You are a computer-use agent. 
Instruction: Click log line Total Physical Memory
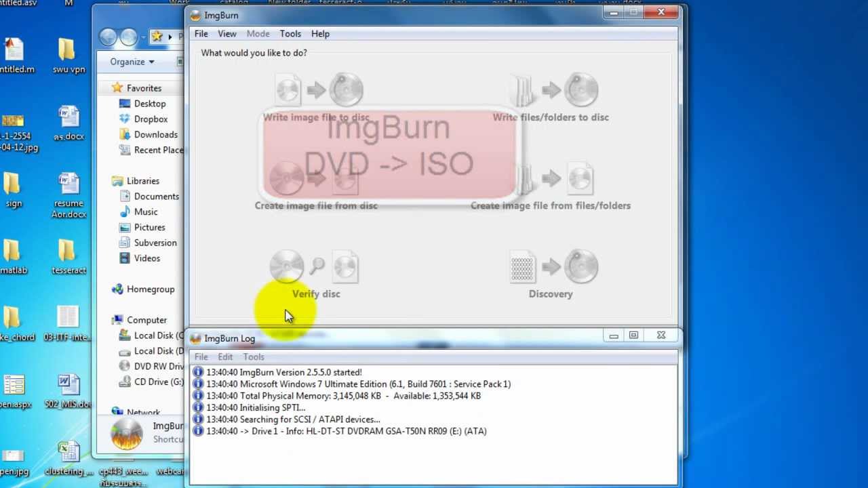[x=343, y=396]
